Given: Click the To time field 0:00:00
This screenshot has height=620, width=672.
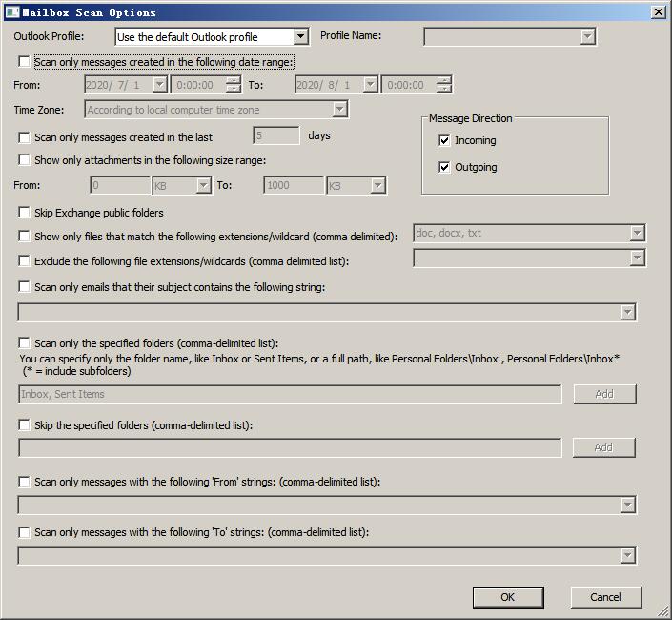Looking at the screenshot, I should (x=410, y=85).
